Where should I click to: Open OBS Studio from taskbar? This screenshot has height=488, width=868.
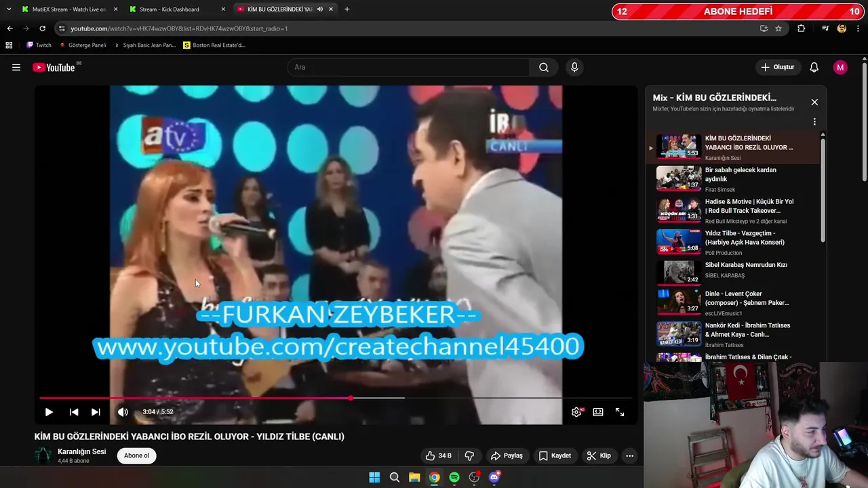(x=475, y=477)
